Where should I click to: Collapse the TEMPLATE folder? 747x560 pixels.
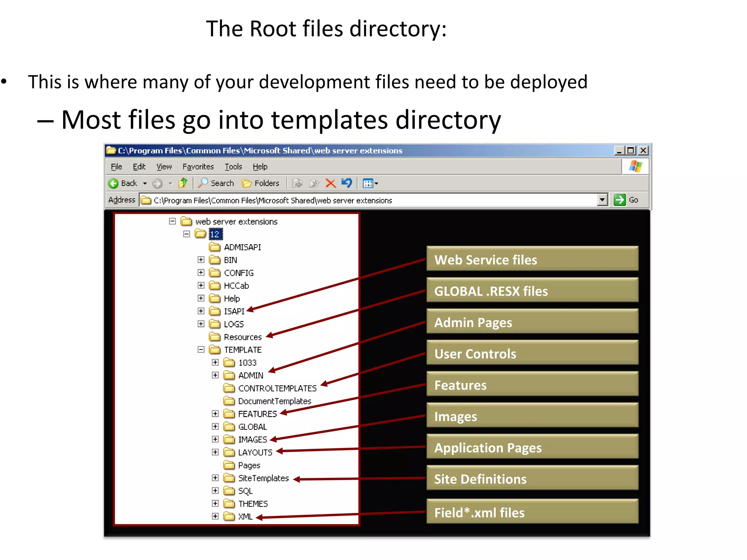201,349
